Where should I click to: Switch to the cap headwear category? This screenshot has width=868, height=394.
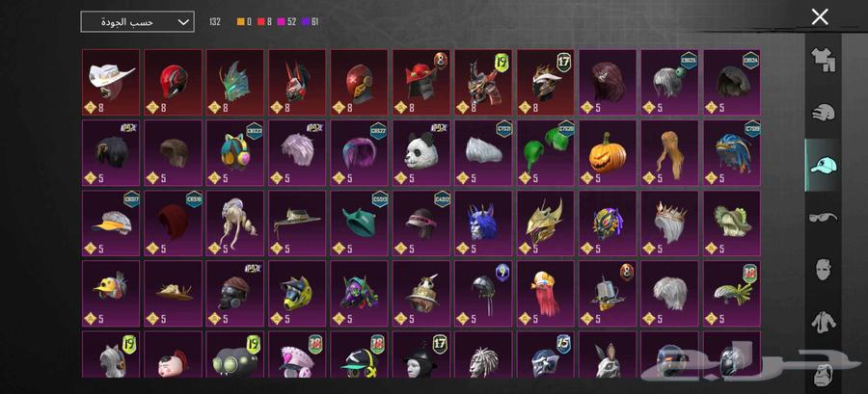pyautogui.click(x=824, y=165)
